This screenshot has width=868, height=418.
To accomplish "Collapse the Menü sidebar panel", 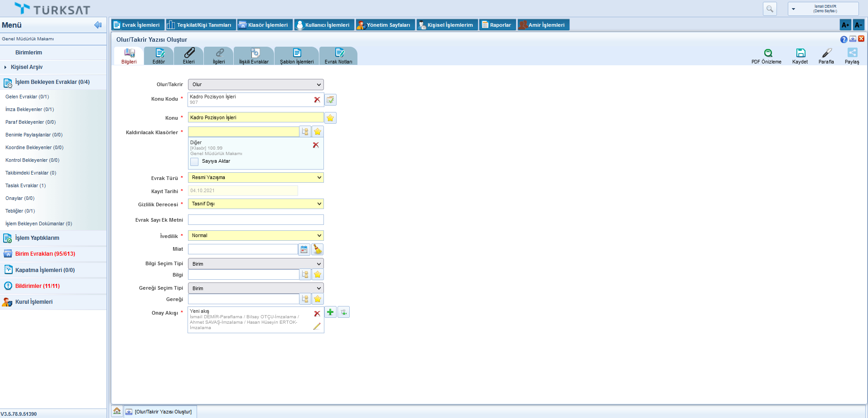I will 98,25.
